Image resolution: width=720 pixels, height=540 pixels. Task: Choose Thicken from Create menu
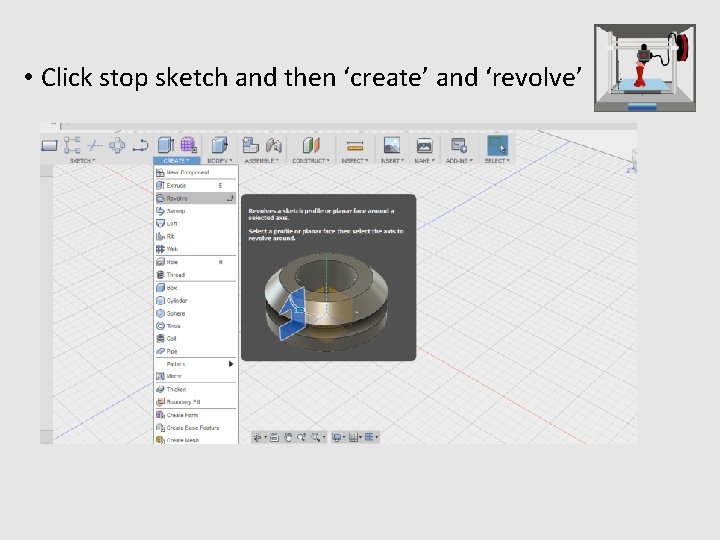coord(196,389)
